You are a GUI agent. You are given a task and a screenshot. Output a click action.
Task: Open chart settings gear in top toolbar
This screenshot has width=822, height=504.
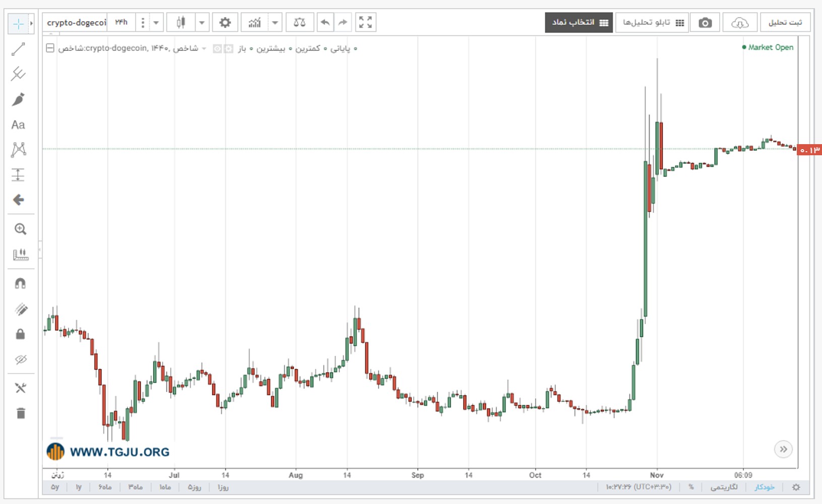pyautogui.click(x=225, y=23)
